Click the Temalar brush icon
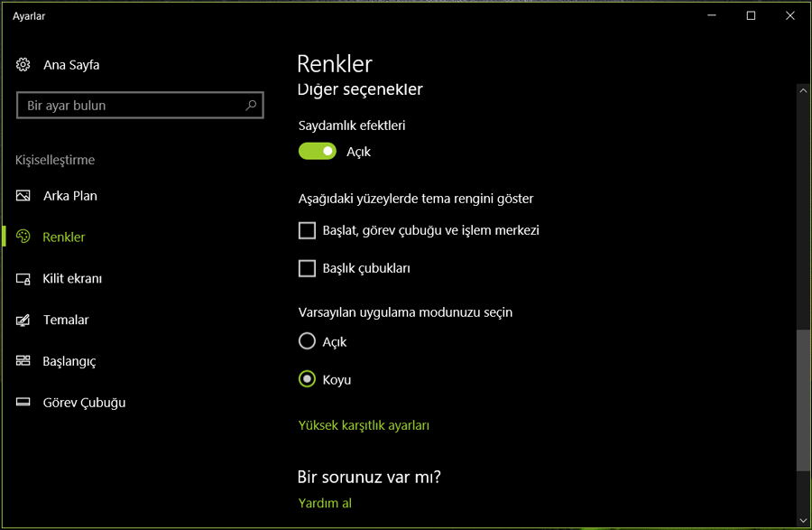The width and height of the screenshot is (812, 530). (x=23, y=320)
